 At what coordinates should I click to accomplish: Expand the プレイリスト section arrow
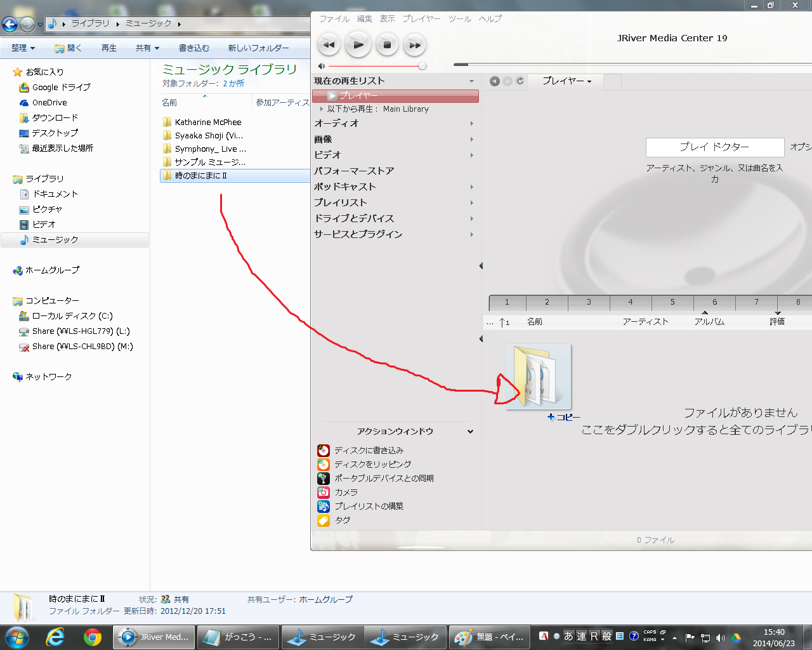click(471, 203)
